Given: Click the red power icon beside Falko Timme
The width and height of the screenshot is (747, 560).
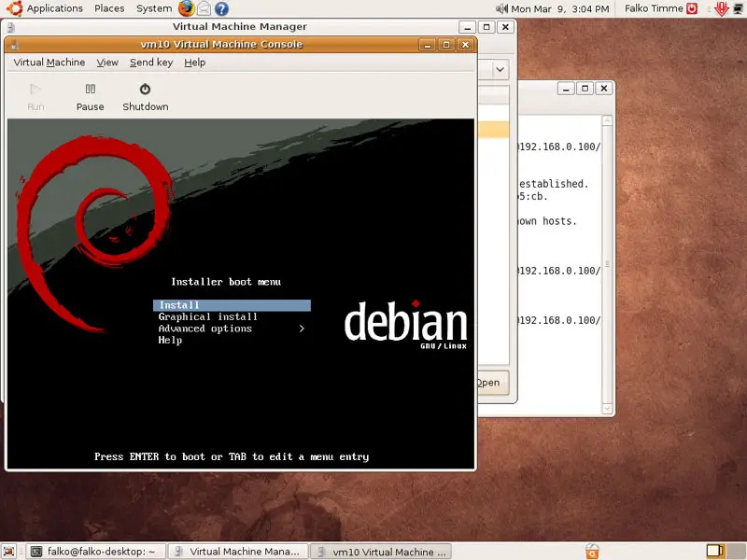Looking at the screenshot, I should coord(692,8).
